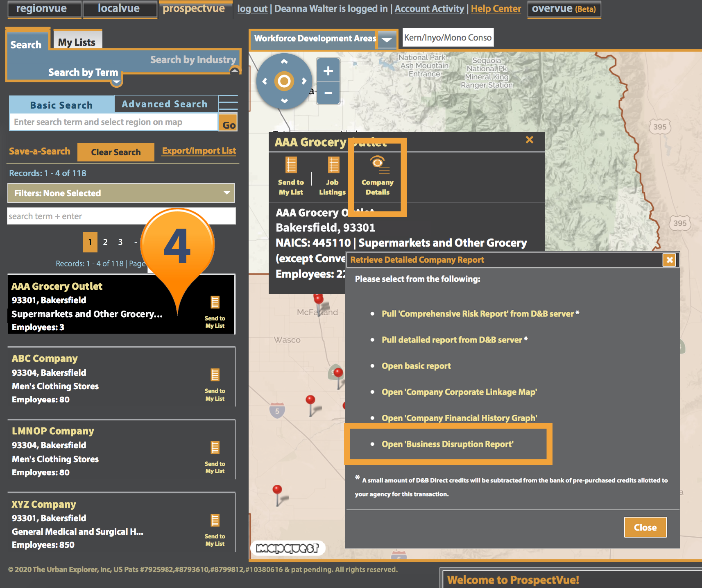Pull detailed report from D&B server
The image size is (702, 588).
452,340
